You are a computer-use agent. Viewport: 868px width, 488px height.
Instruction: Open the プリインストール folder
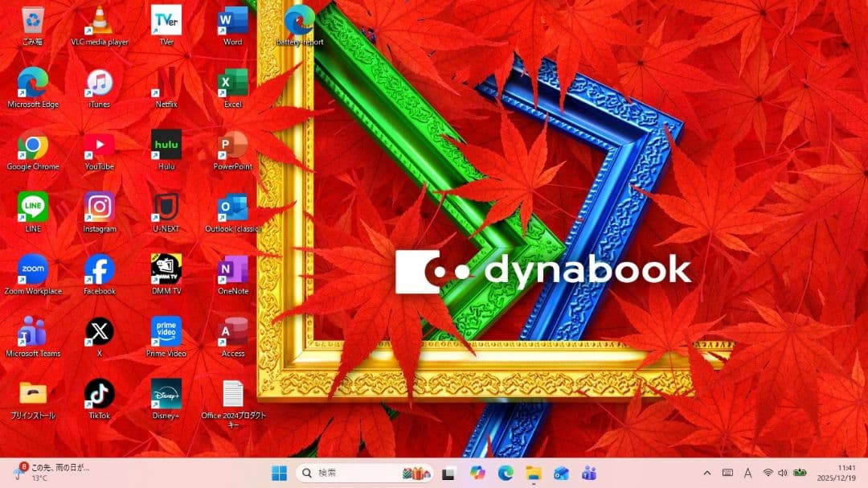pyautogui.click(x=33, y=399)
